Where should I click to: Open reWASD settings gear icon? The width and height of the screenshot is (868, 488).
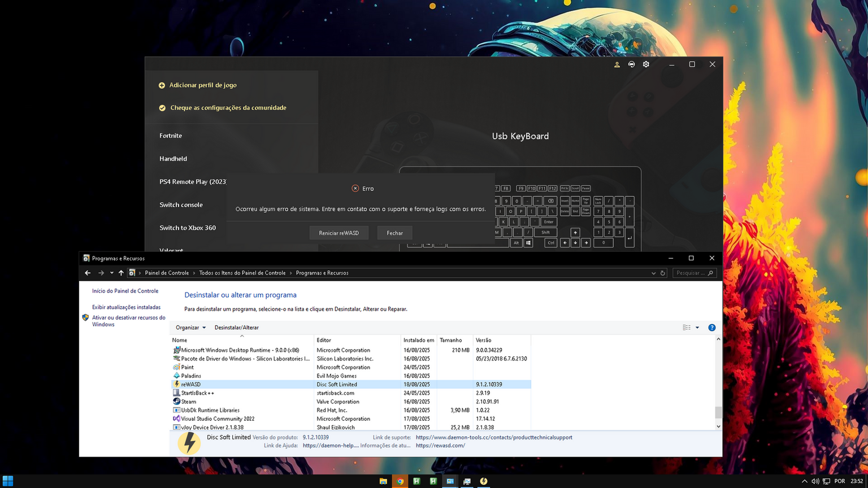646,64
